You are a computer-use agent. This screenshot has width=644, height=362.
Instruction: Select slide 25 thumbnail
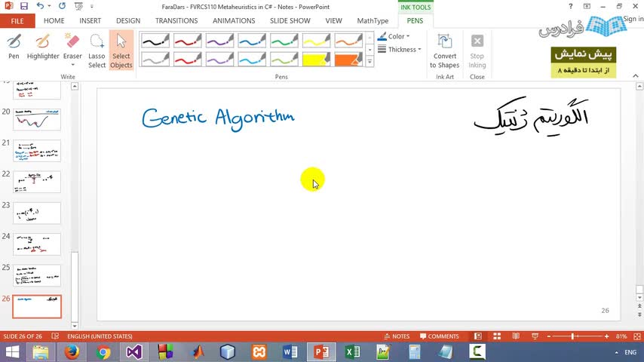tap(36, 275)
